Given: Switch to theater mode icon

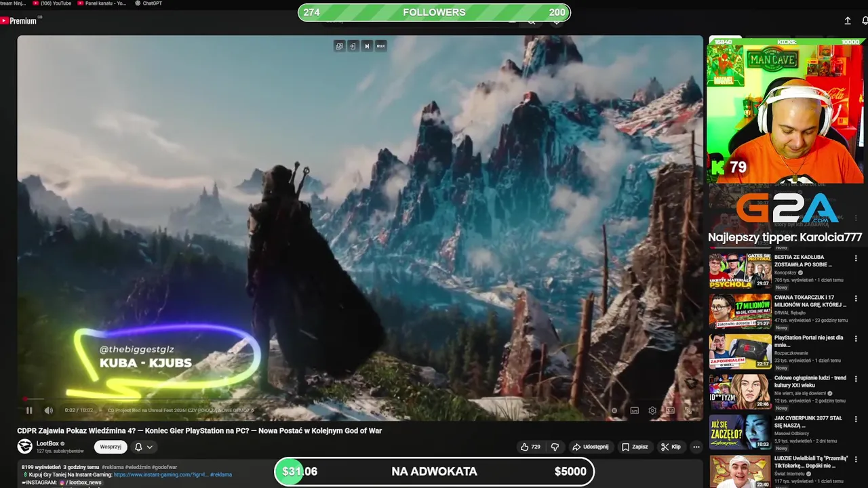Looking at the screenshot, I should [670, 410].
